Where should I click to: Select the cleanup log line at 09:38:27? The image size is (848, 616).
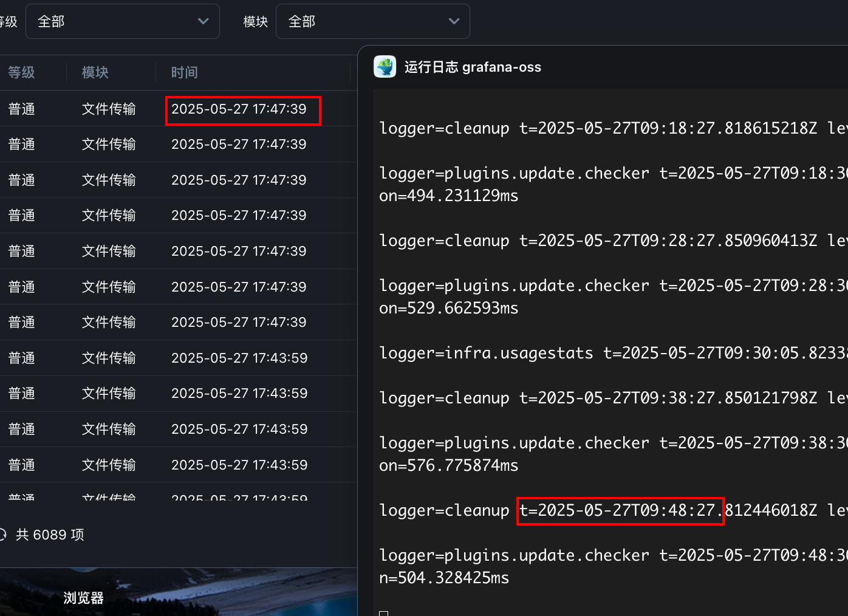coord(614,398)
